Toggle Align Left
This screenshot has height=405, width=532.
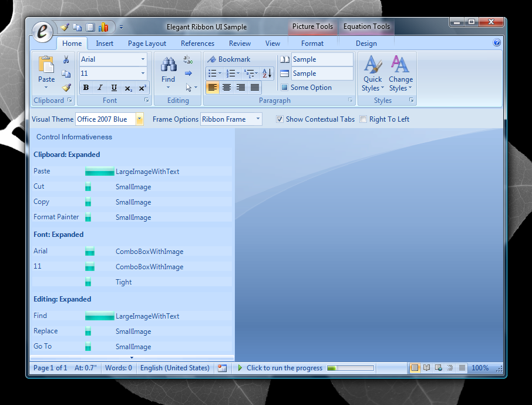click(x=213, y=88)
